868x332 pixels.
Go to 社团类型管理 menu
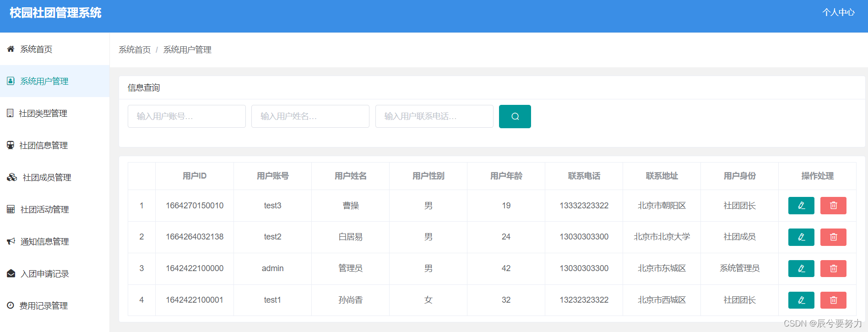pyautogui.click(x=55, y=113)
